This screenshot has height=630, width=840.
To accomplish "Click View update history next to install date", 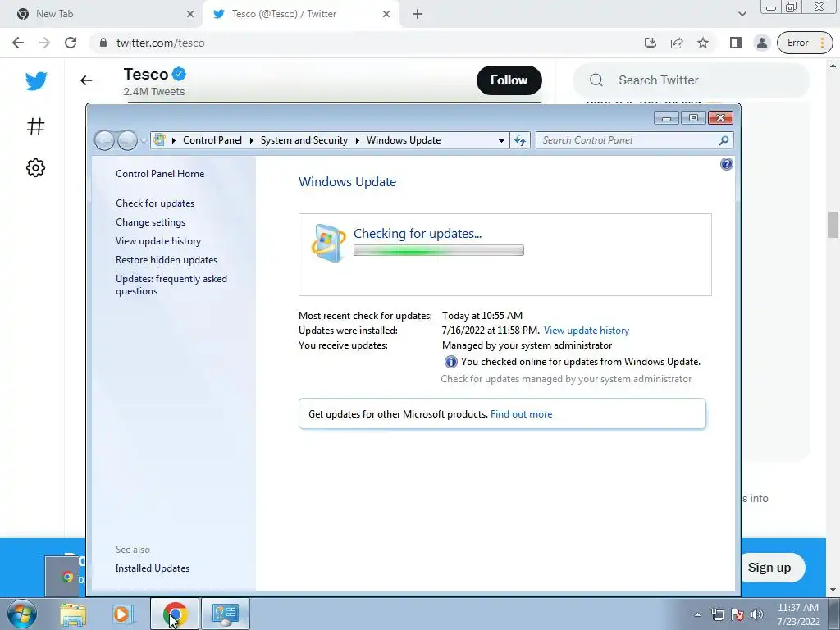I will (586, 331).
